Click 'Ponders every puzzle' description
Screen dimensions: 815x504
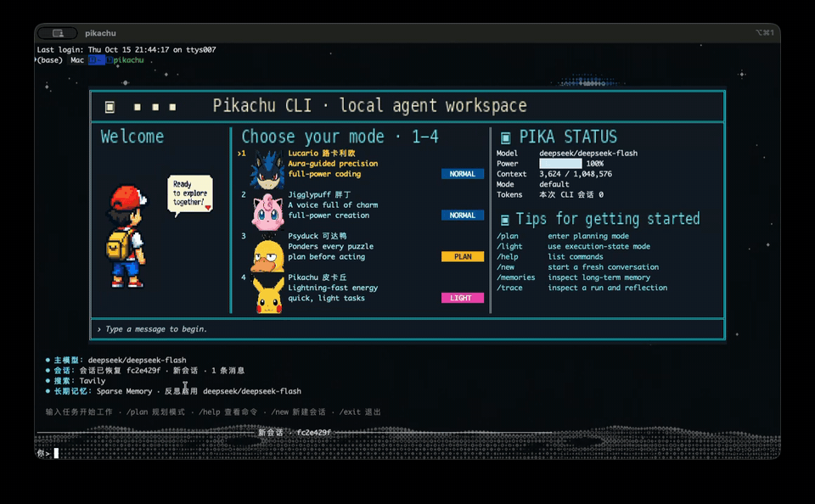tap(330, 246)
